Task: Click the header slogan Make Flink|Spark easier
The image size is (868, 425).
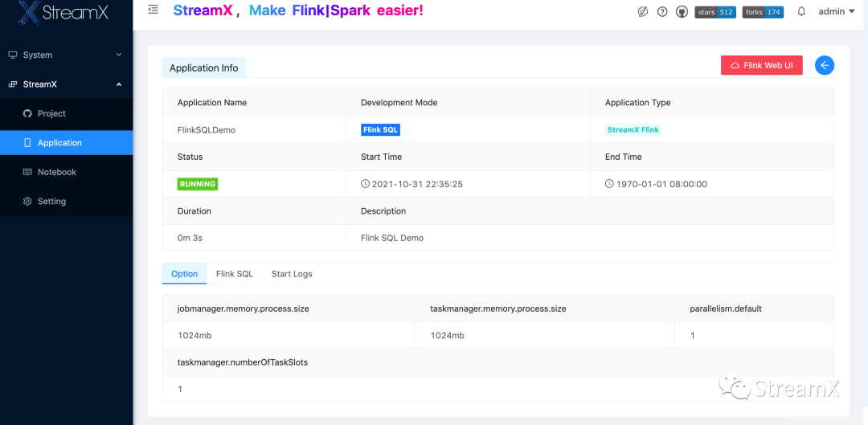Action: (336, 10)
